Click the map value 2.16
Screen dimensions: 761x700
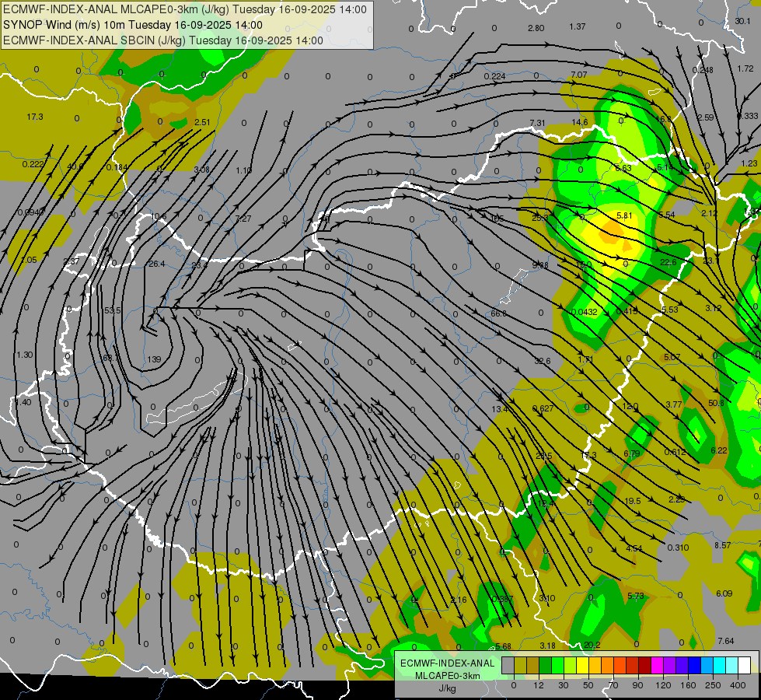458,600
